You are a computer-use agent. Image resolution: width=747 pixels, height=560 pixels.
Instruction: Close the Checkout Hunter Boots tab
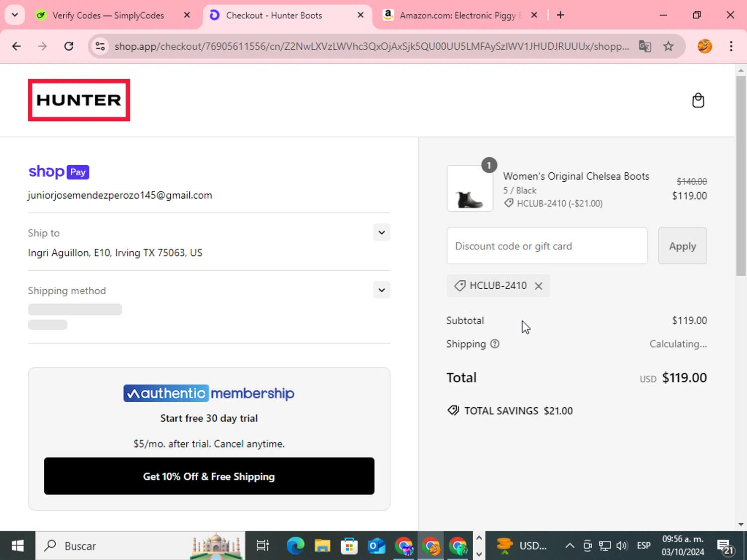click(x=361, y=15)
